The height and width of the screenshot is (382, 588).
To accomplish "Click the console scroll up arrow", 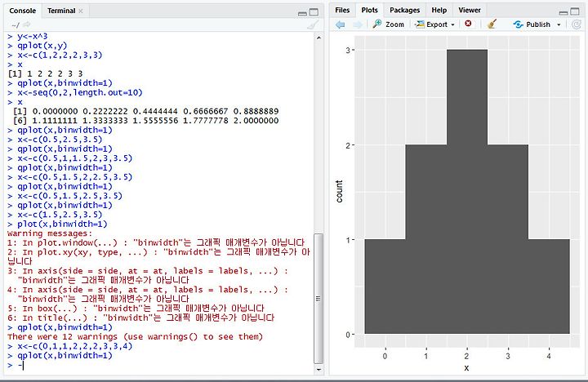I will click(318, 38).
